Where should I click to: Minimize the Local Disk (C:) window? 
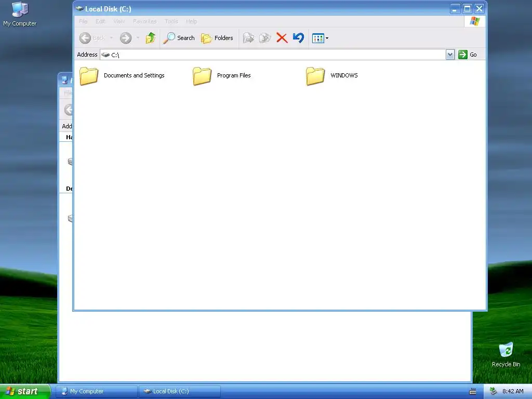point(455,9)
